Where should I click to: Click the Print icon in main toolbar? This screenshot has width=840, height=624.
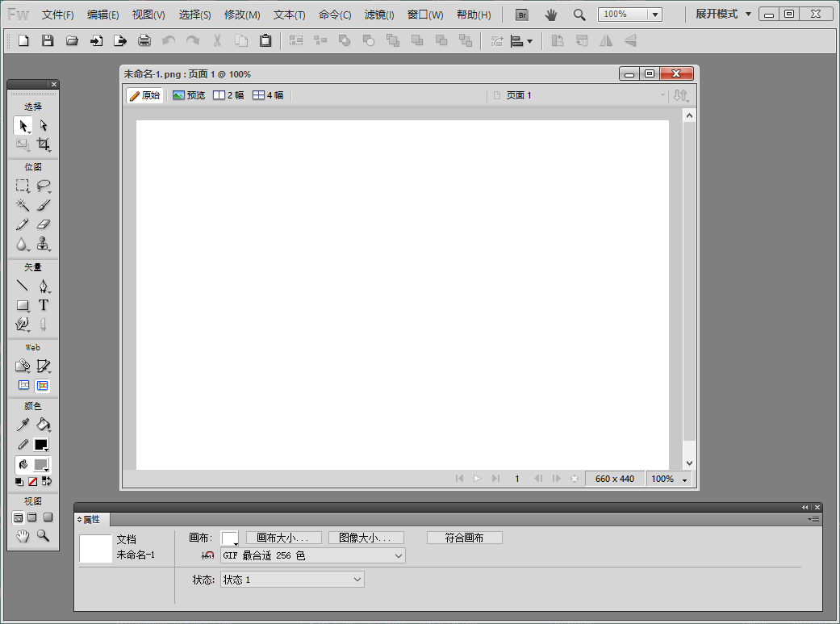click(x=144, y=40)
